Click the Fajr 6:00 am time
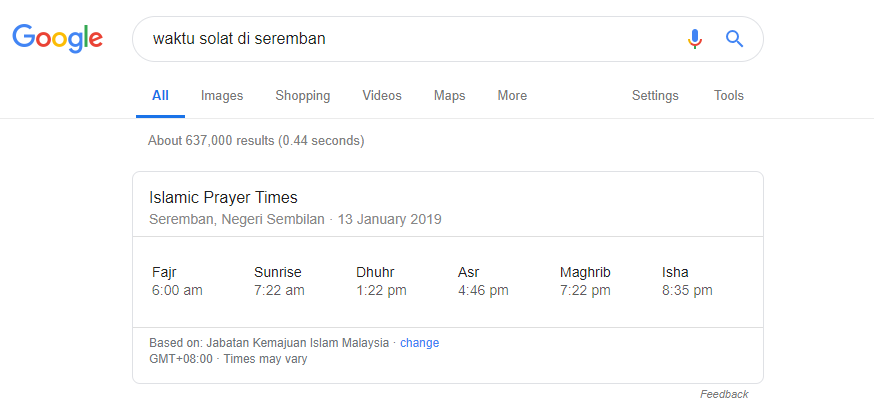 point(177,290)
